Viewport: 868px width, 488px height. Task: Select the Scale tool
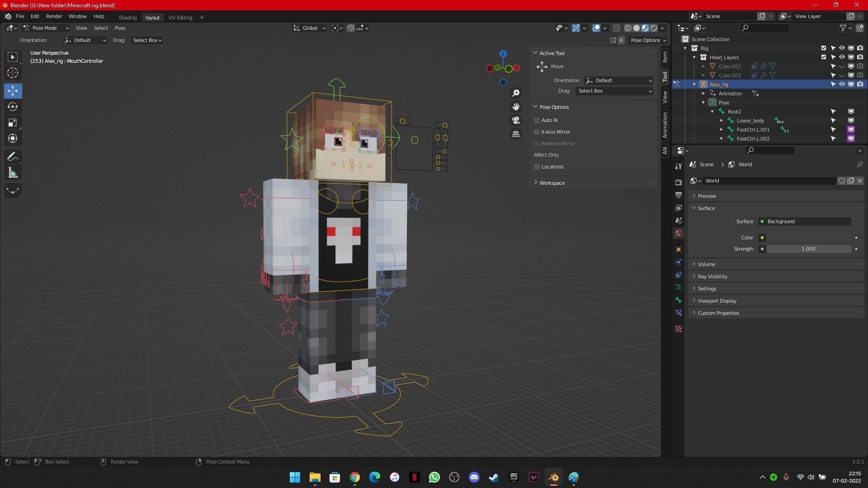coord(13,122)
